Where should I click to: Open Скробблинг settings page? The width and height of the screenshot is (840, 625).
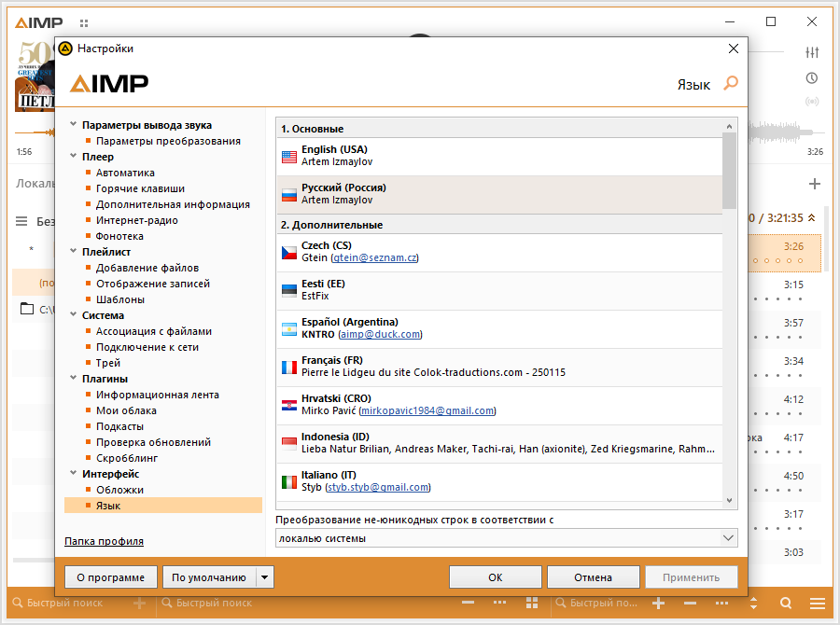(127, 458)
